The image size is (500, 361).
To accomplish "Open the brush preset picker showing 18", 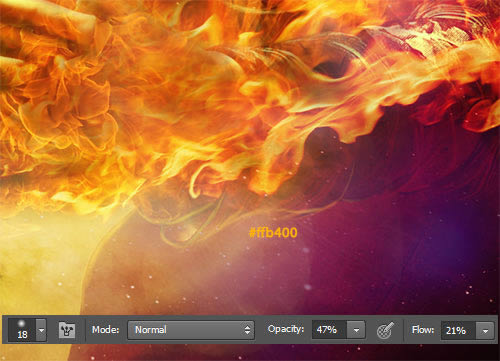I will [x=22, y=330].
